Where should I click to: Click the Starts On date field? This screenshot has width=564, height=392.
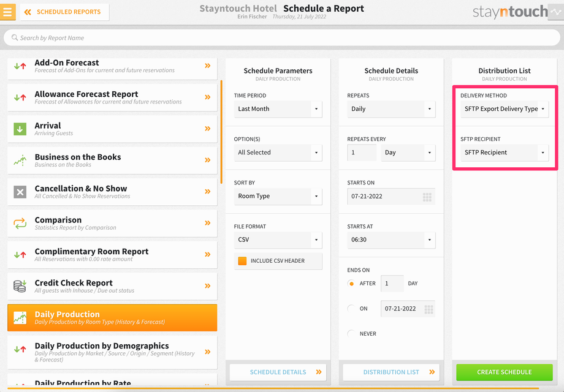pyautogui.click(x=391, y=197)
